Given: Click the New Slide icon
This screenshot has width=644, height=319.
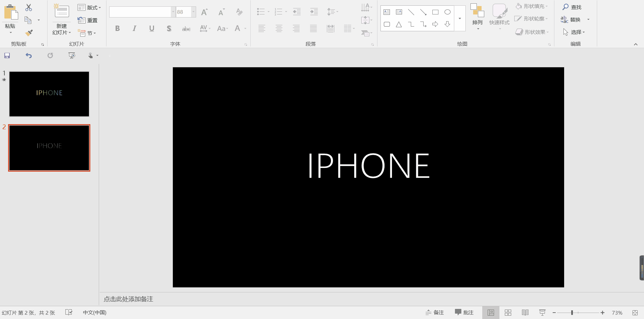Looking at the screenshot, I should 62,11.
